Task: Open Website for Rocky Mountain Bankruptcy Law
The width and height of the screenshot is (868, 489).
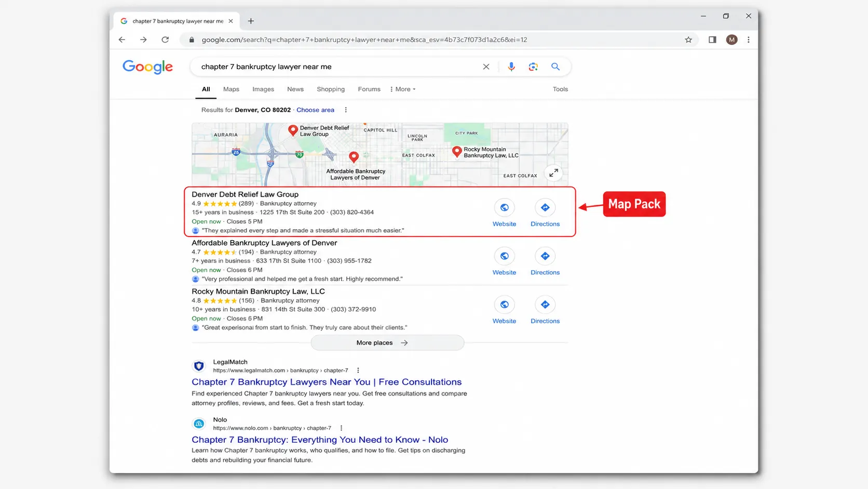Action: (x=504, y=310)
